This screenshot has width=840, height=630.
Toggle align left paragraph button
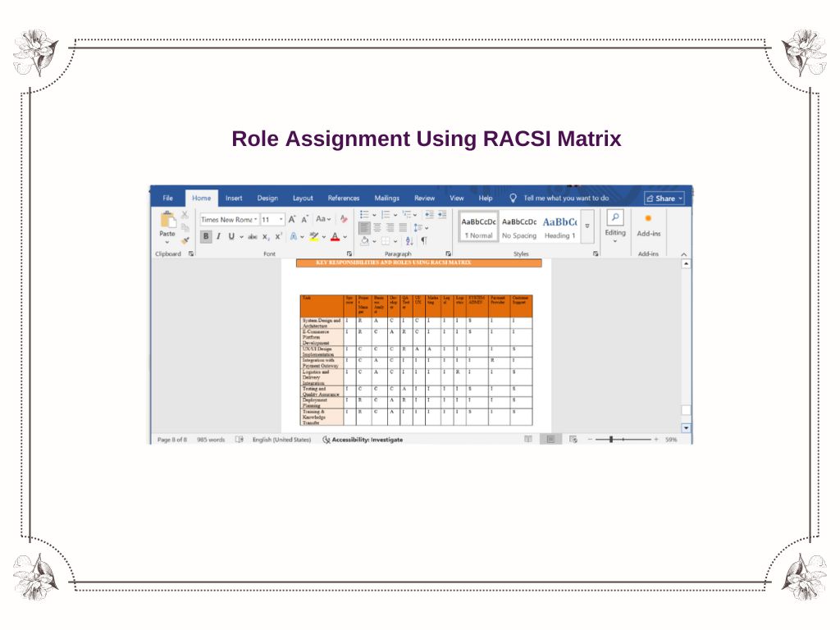364,228
